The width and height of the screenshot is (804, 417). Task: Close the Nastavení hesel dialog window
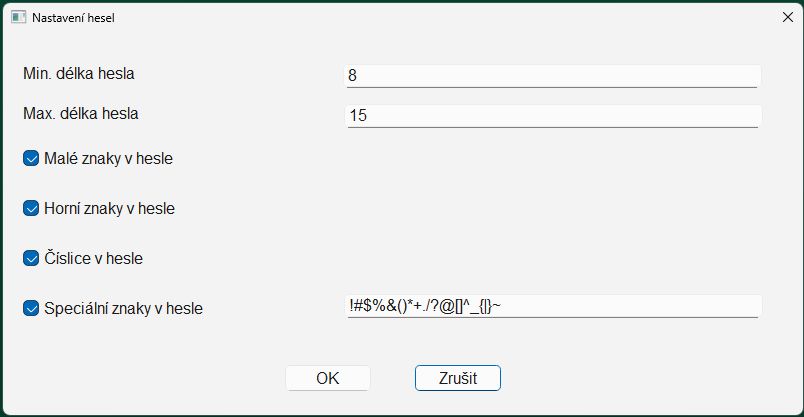788,17
